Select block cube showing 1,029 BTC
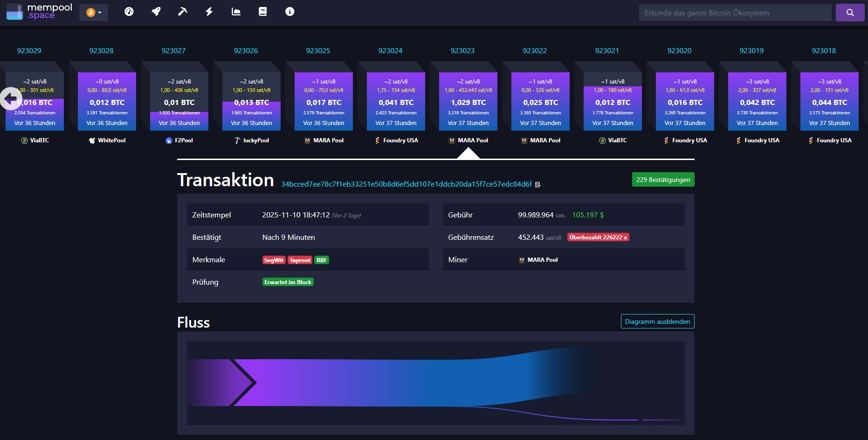Image resolution: width=868 pixels, height=440 pixels. point(468,101)
